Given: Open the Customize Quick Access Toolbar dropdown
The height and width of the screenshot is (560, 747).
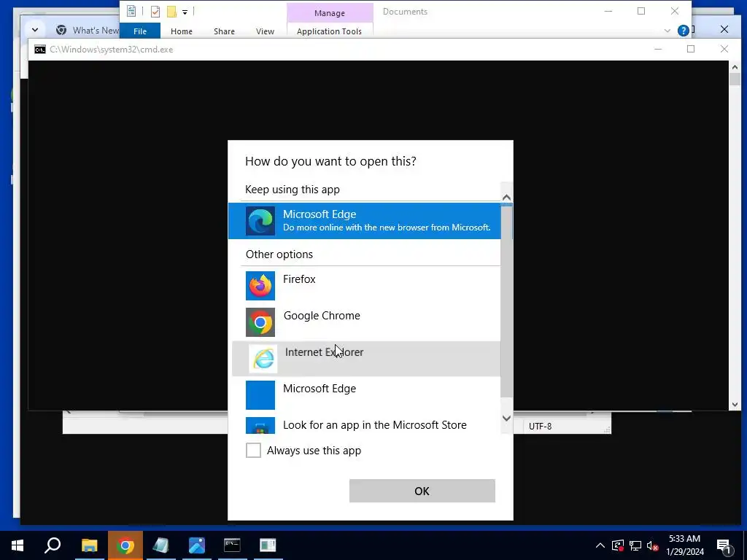Looking at the screenshot, I should [185, 12].
